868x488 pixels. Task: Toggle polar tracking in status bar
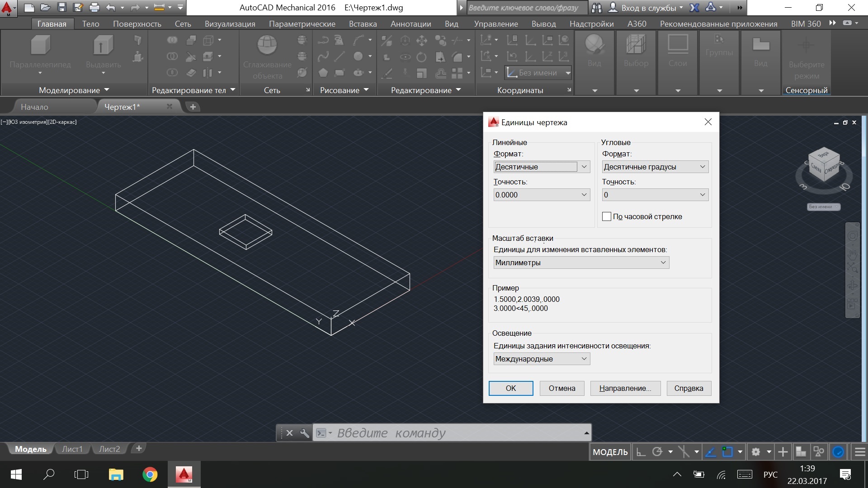coord(657,452)
